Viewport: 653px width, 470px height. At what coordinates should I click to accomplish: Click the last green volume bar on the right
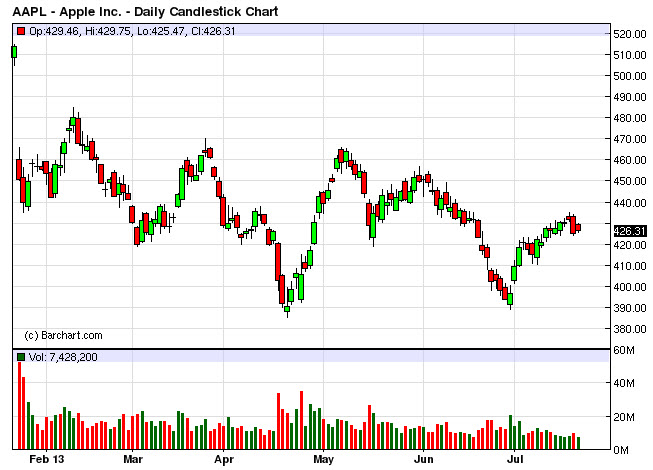[578, 443]
